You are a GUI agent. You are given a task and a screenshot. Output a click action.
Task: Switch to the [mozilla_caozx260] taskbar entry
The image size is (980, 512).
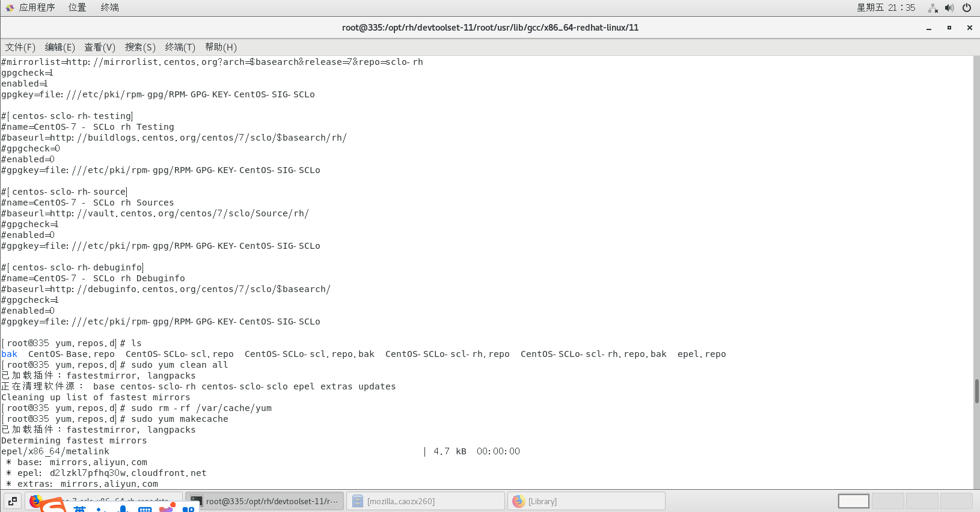[426, 501]
